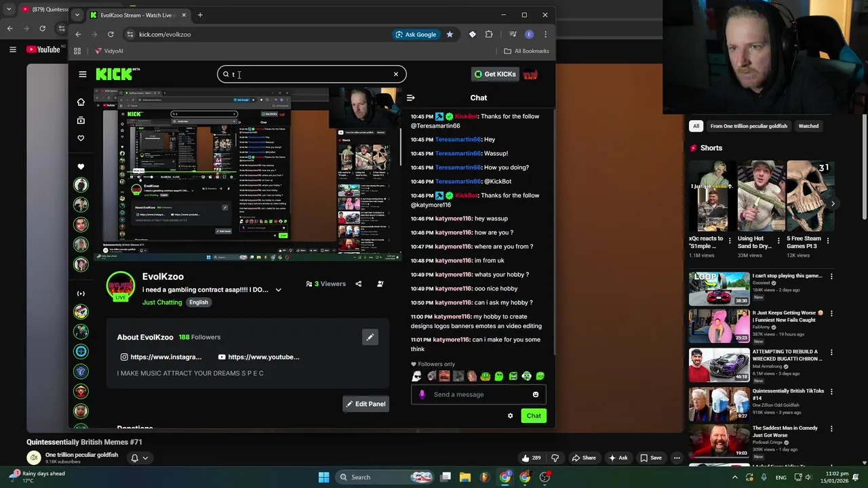The image size is (868, 488).
Task: Like the YouTube video (289)
Action: [531, 458]
